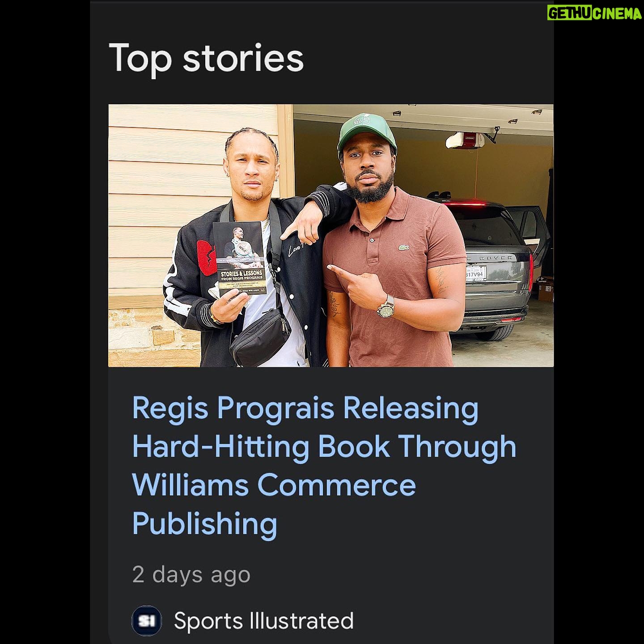Click the wristwatch in the photo

[386, 306]
